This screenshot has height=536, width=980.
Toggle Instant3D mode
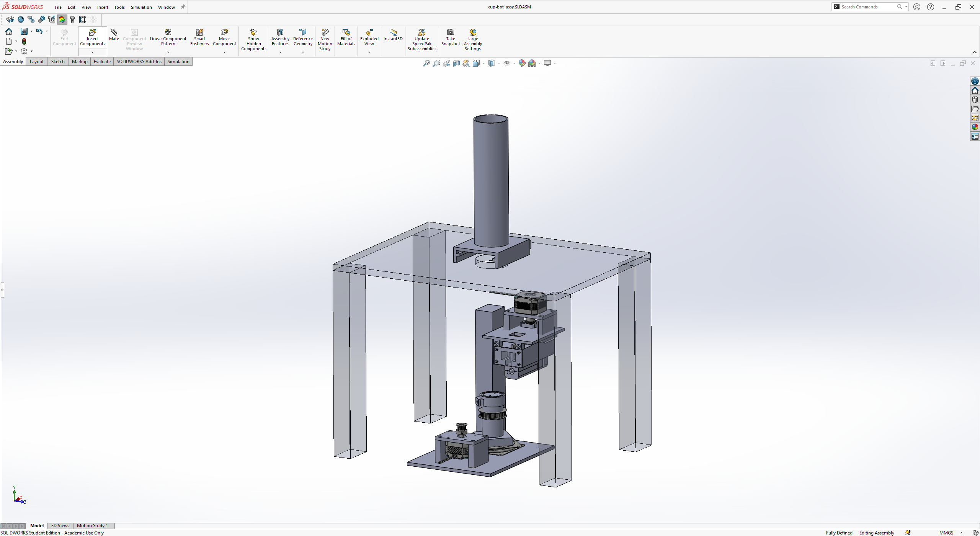(x=393, y=34)
